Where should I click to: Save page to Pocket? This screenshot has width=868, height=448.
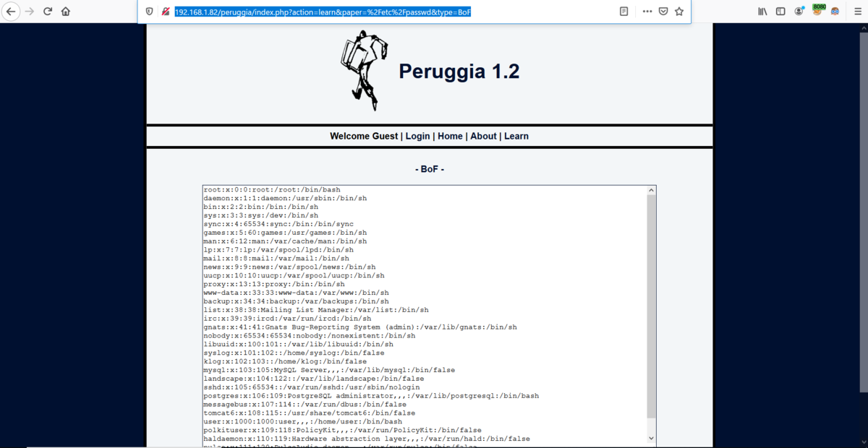663,12
